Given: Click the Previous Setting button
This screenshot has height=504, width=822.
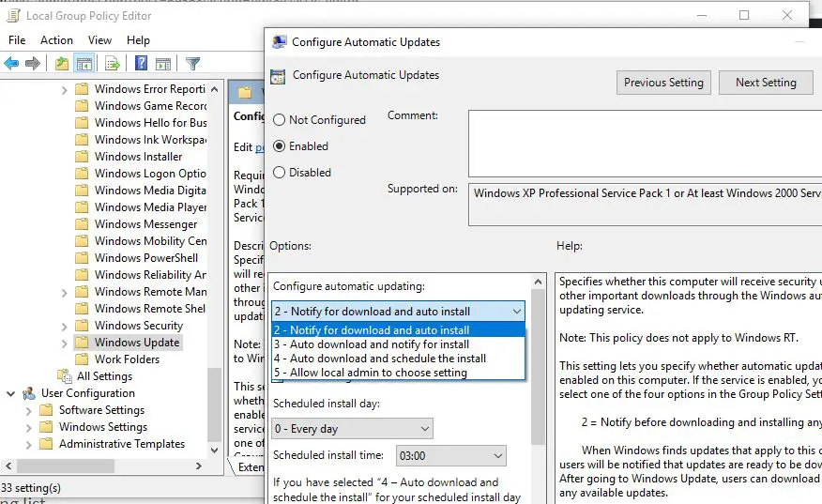Looking at the screenshot, I should click(663, 83).
